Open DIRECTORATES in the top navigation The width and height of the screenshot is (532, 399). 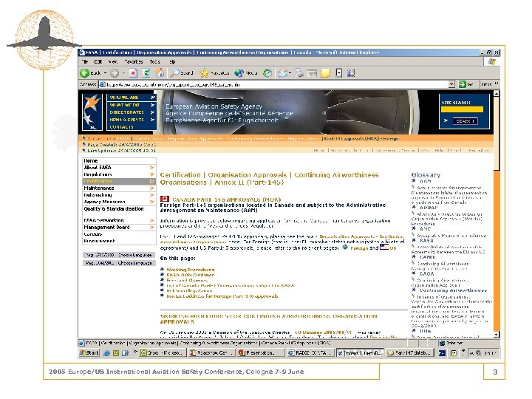pyautogui.click(x=132, y=112)
